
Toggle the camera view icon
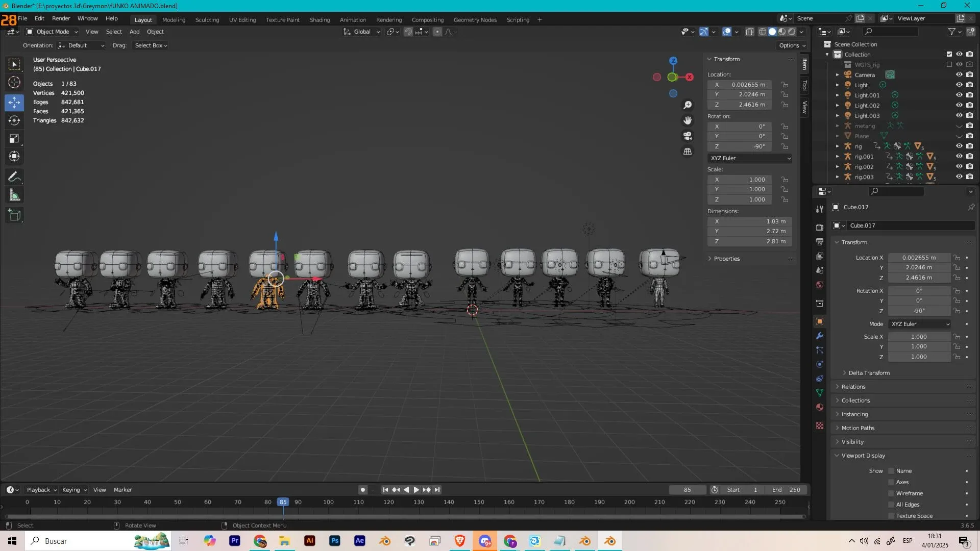tap(688, 136)
